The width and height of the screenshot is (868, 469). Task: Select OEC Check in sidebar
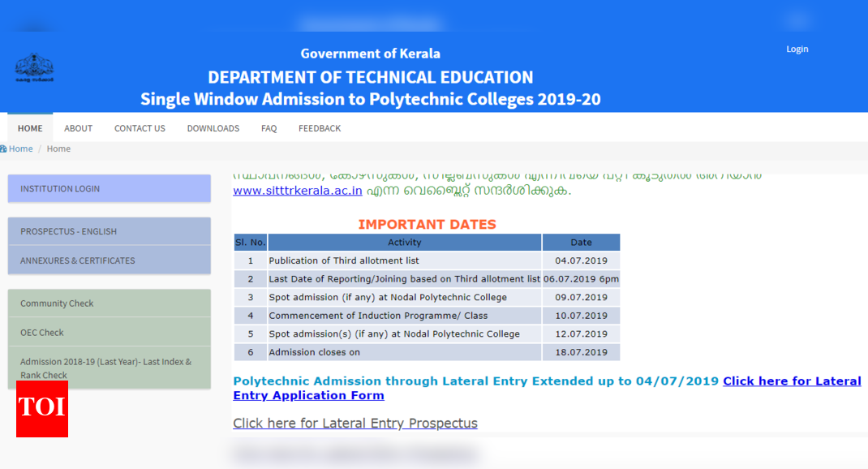(109, 333)
